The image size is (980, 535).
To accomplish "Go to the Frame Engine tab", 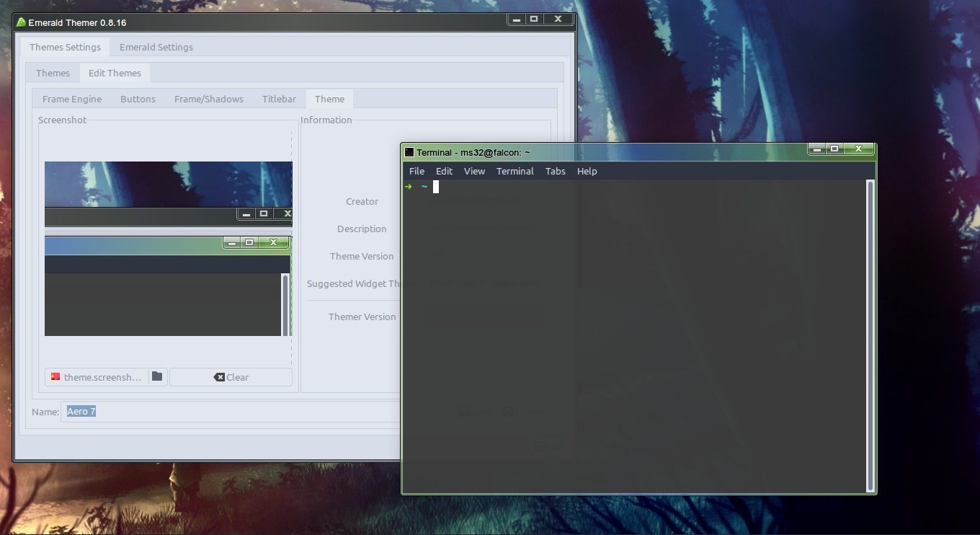I will click(72, 99).
